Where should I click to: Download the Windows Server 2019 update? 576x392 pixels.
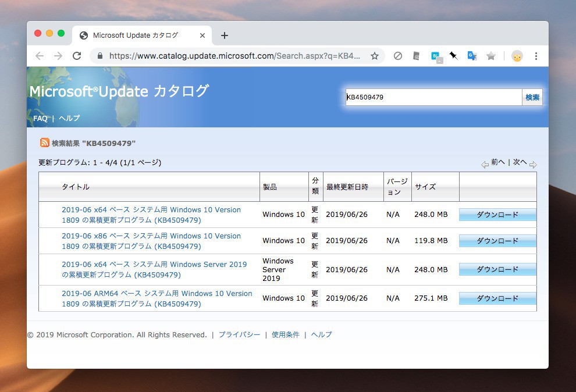497,269
